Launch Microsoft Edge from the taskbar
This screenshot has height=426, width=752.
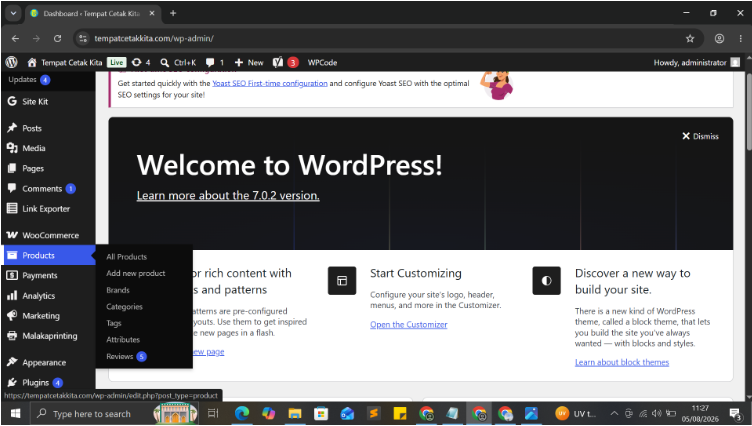[242, 414]
